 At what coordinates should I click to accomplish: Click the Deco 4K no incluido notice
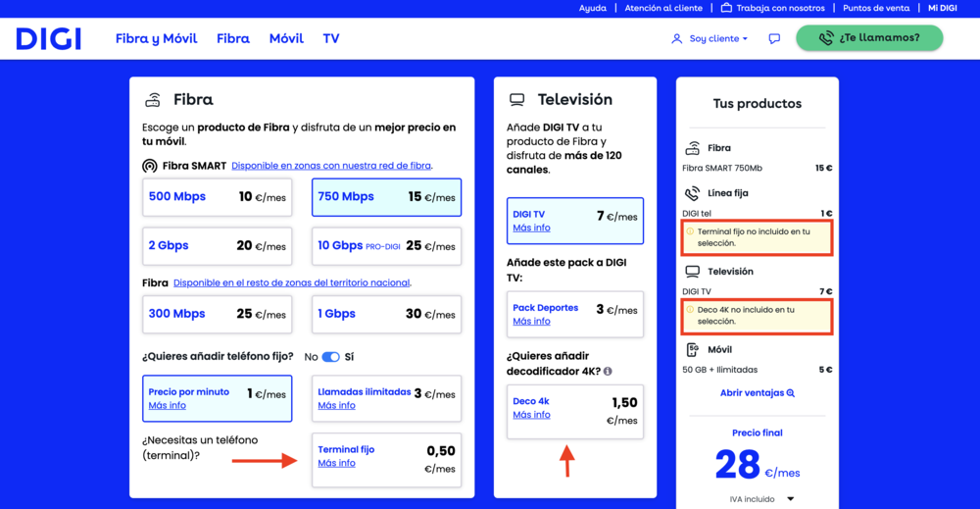coord(757,316)
